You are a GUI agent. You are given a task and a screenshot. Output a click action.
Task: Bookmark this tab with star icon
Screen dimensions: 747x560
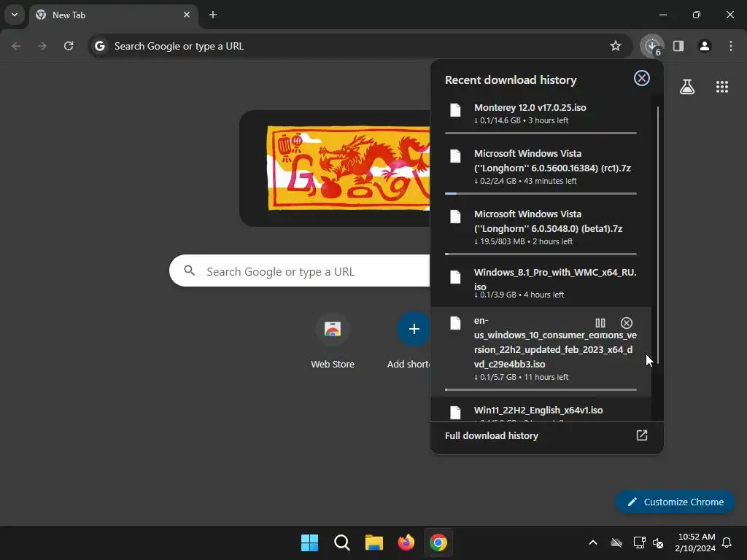click(x=616, y=46)
